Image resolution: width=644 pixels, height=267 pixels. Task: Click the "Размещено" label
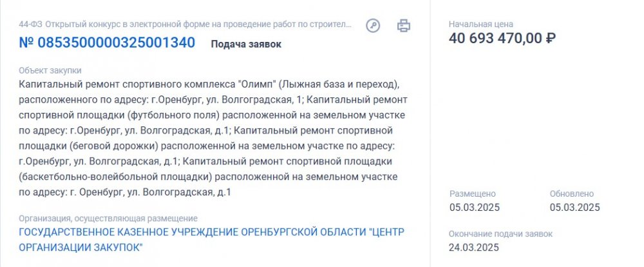472,193
